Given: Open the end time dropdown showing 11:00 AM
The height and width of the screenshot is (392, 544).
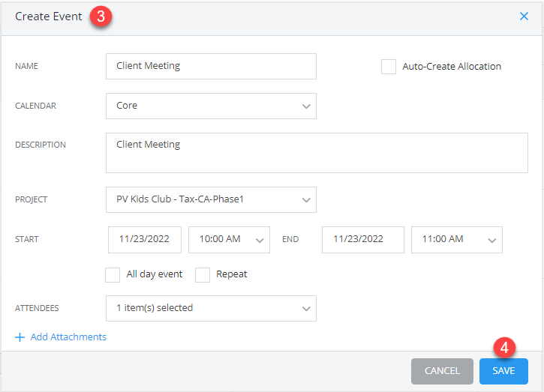Looking at the screenshot, I should point(456,240).
